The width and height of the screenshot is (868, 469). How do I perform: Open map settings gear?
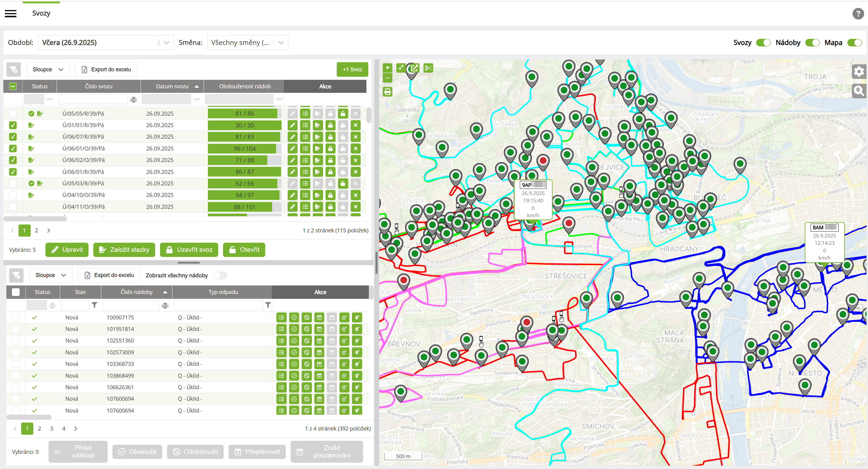pos(859,72)
